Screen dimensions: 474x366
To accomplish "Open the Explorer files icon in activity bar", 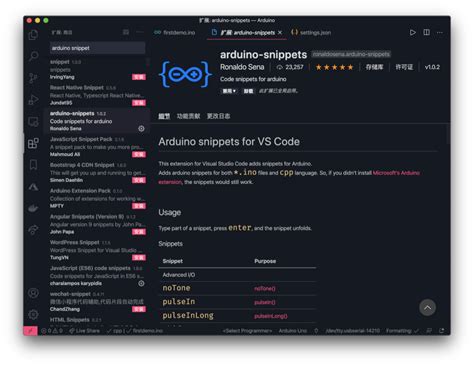I will pyautogui.click(x=33, y=35).
